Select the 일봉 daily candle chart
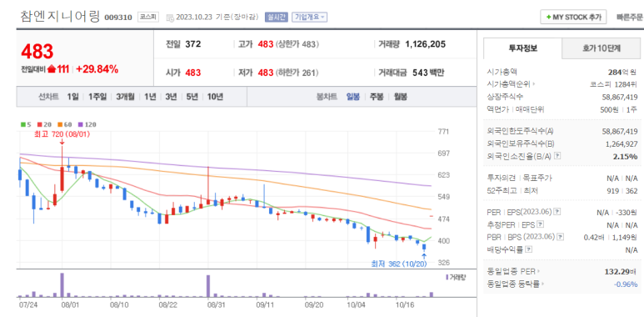Viewport: 644px width, 317px height. click(352, 97)
